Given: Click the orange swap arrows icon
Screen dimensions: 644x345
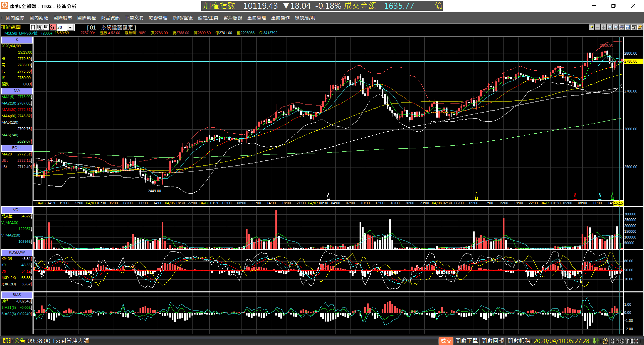Looking at the screenshot, I should pos(640,27).
